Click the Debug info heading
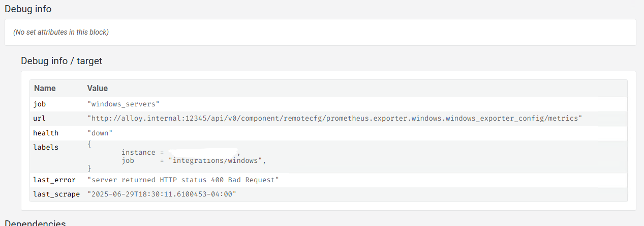Viewport: 644px width, 226px height. pyautogui.click(x=28, y=9)
